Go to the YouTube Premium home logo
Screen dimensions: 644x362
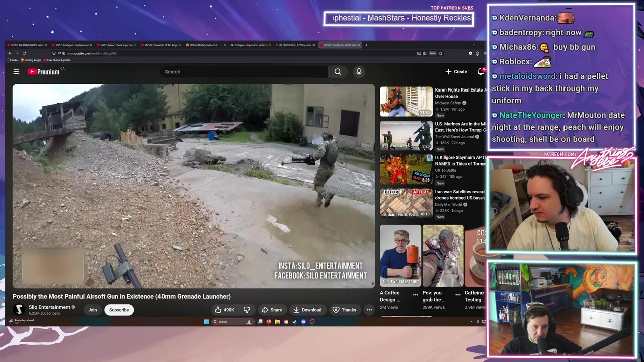[43, 72]
